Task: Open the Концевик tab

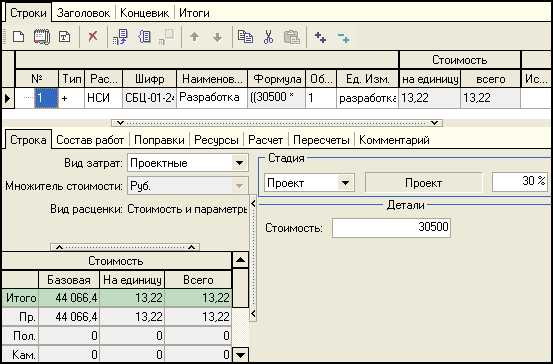Action: coord(145,13)
